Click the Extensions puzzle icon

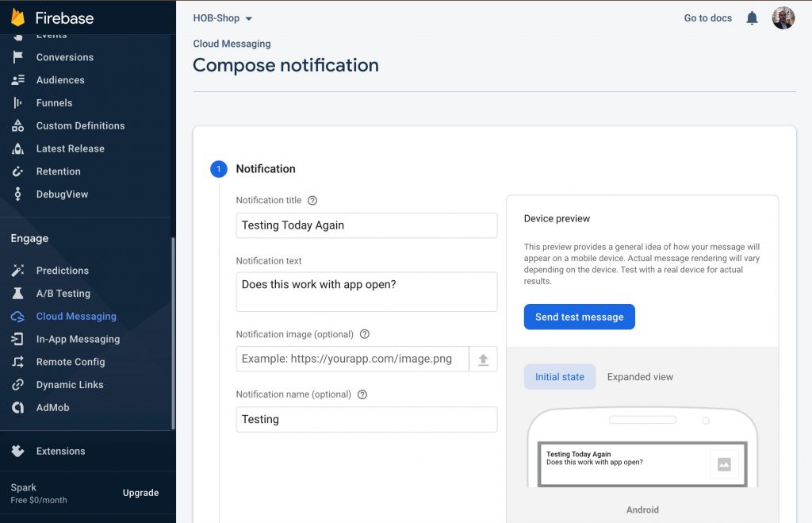[17, 451]
